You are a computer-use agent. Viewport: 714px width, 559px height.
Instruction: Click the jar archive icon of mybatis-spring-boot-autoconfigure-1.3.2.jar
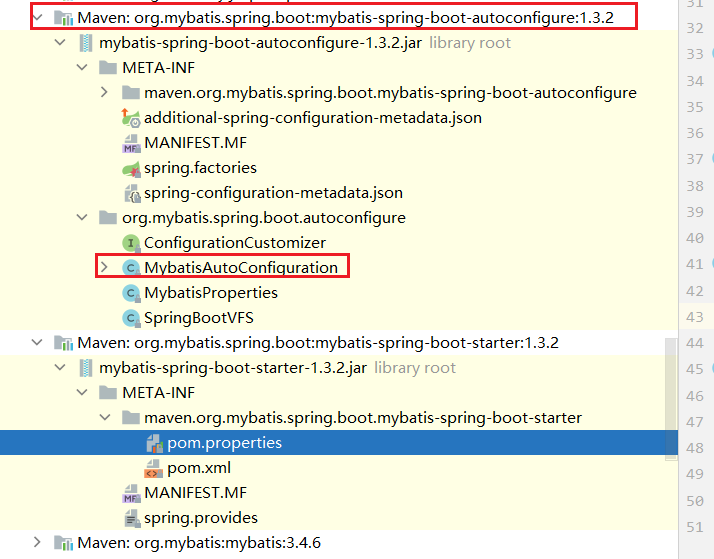point(86,43)
